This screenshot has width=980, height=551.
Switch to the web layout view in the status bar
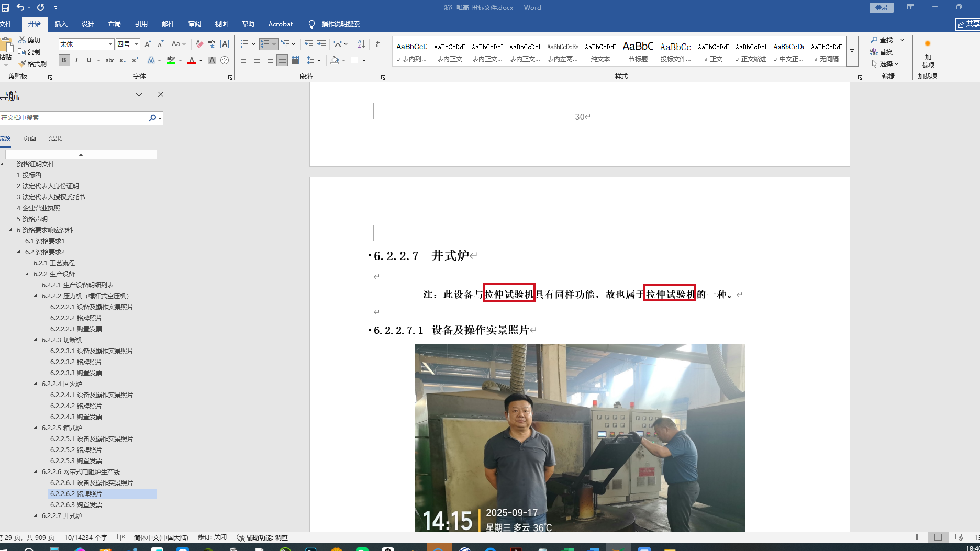pos(959,537)
